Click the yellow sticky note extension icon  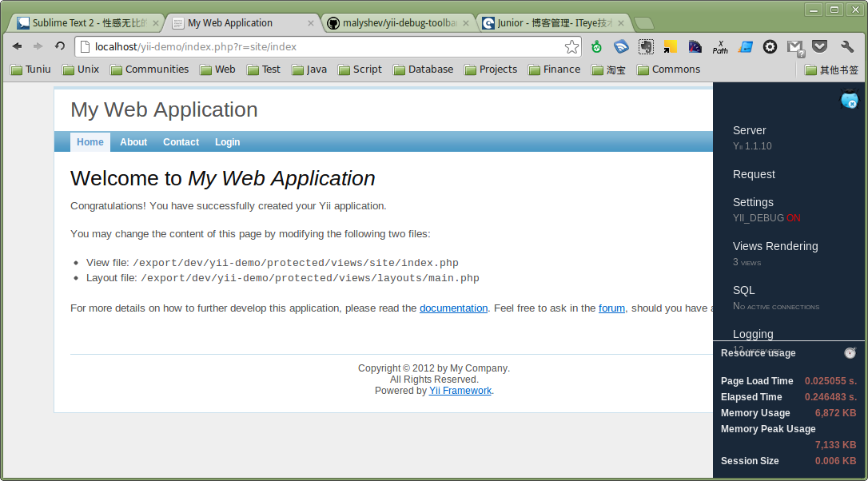(x=671, y=47)
